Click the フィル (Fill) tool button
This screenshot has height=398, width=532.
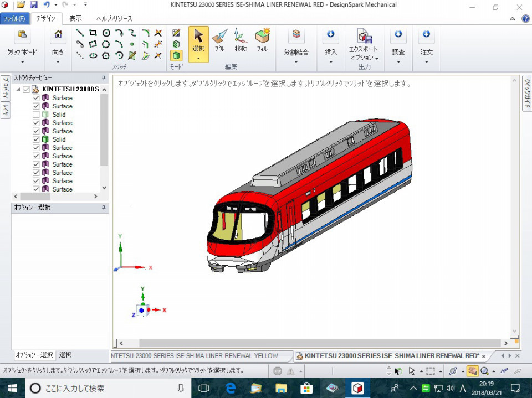[262, 40]
